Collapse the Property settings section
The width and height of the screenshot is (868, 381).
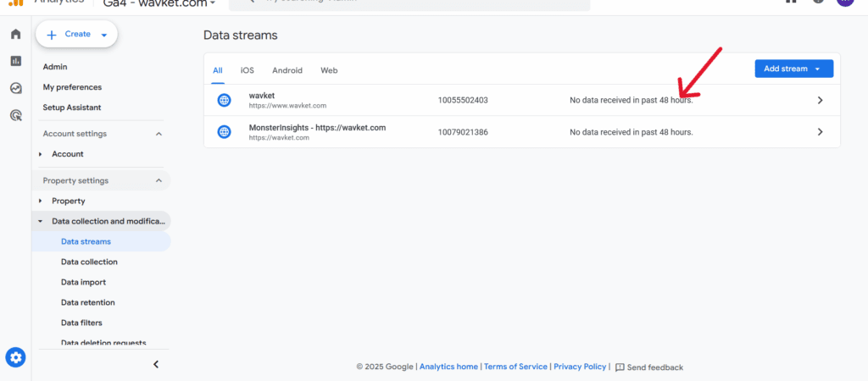(x=159, y=181)
